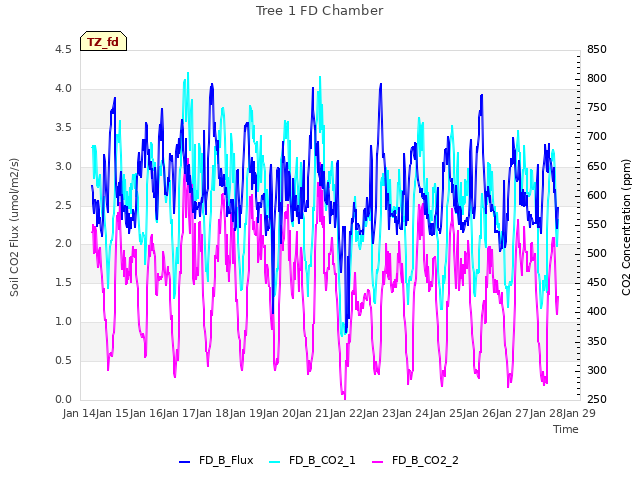
Task: Click the Jan 25 tick label
Action: coord(446,413)
